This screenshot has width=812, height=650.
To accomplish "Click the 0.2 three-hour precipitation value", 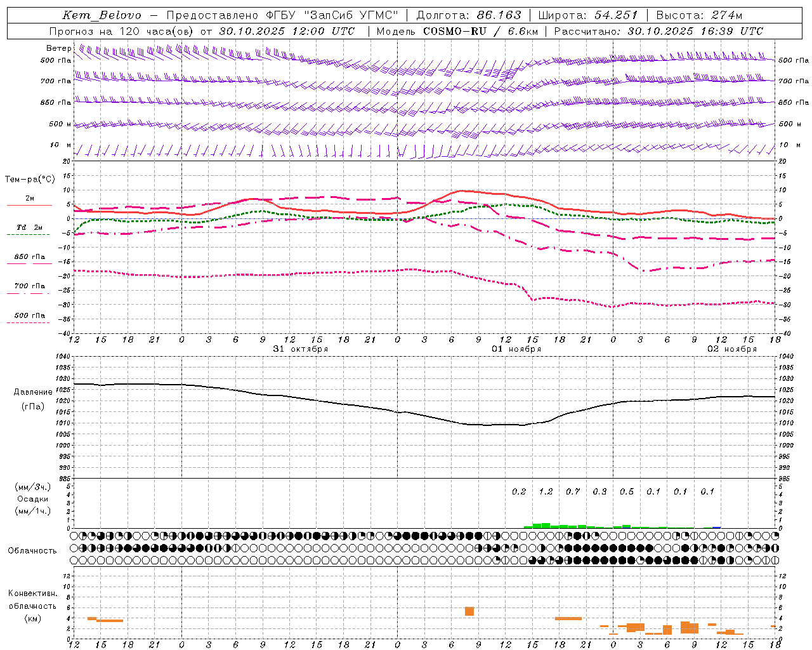I will (519, 491).
